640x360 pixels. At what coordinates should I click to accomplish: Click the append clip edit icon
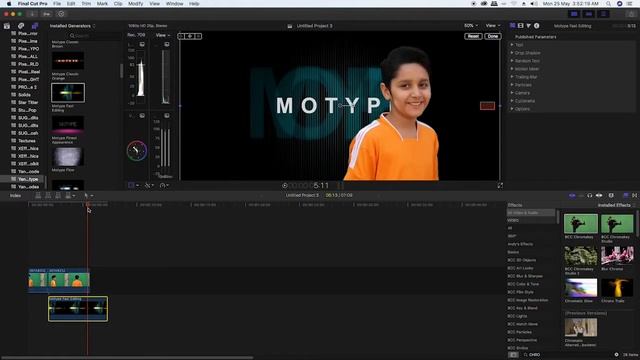58,196
